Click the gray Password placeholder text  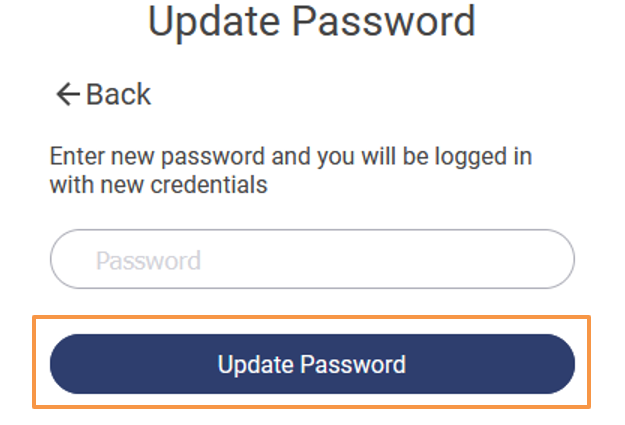pos(148,261)
